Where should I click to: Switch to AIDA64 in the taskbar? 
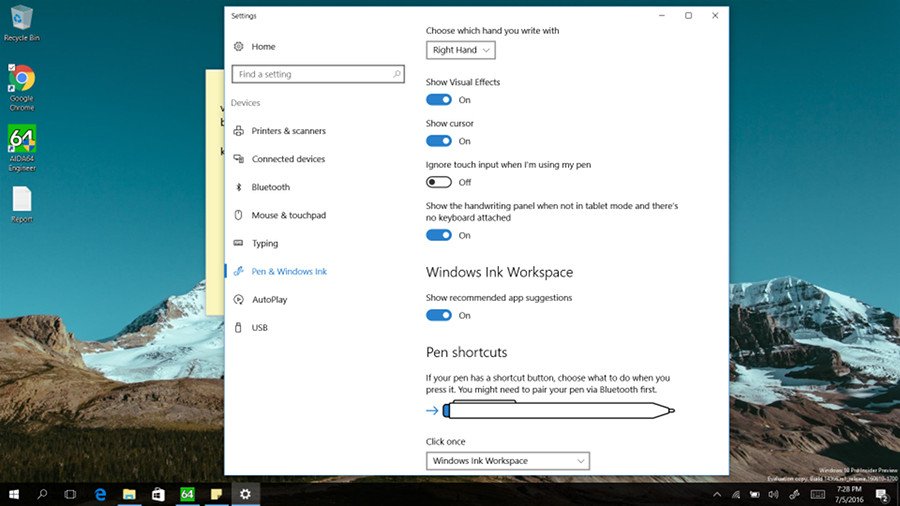click(x=187, y=494)
